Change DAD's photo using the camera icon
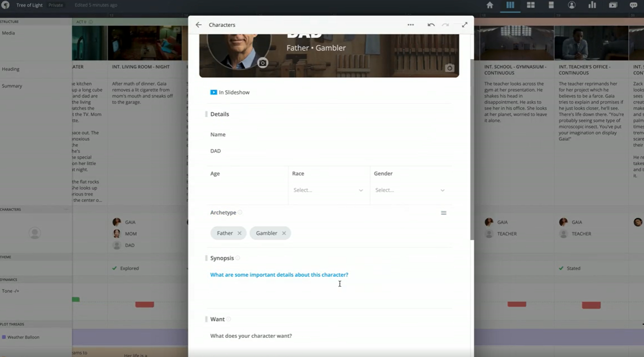Viewport: 644px width, 357px height. (262, 62)
